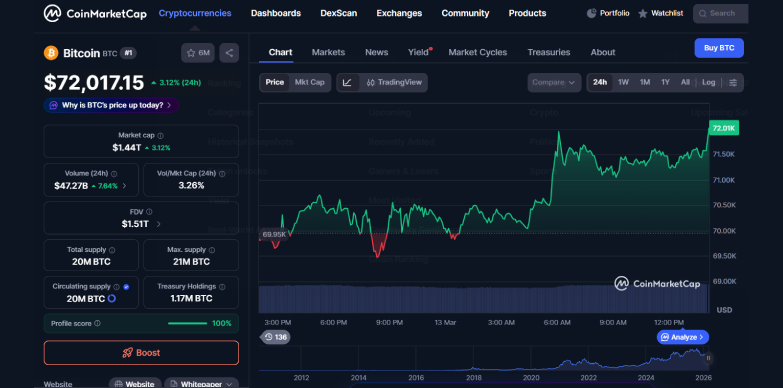783x388 pixels.
Task: Click the 72.01K current price tag
Action: pyautogui.click(x=724, y=128)
